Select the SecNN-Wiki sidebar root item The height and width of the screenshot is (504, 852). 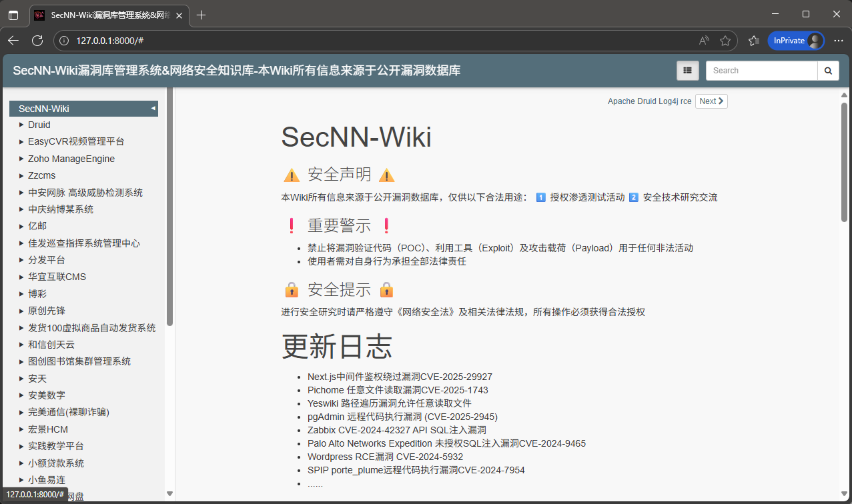83,109
